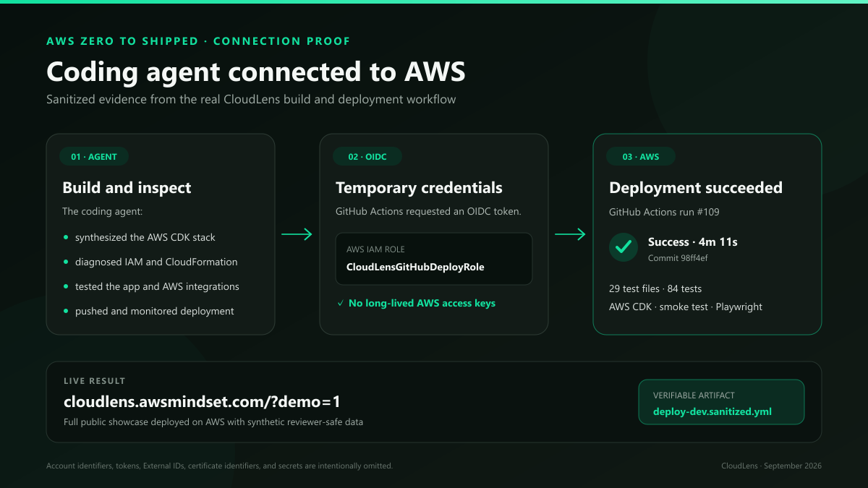This screenshot has width=868, height=488.
Task: Click 'tested the app and AWS integrations' bullet
Action: [157, 286]
